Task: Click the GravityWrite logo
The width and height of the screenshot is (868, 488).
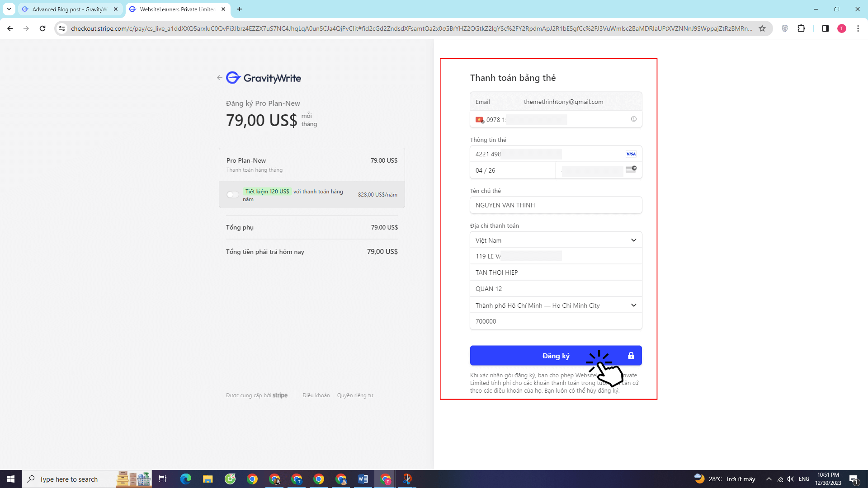Action: tap(264, 78)
